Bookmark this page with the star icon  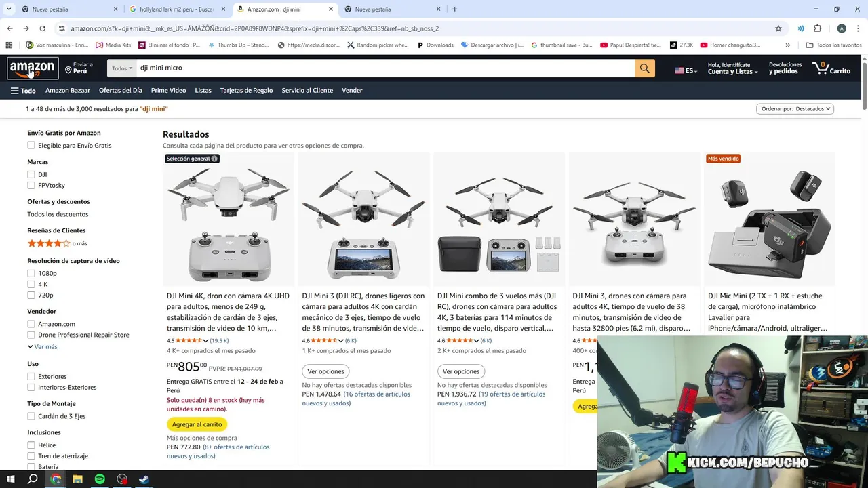click(778, 28)
